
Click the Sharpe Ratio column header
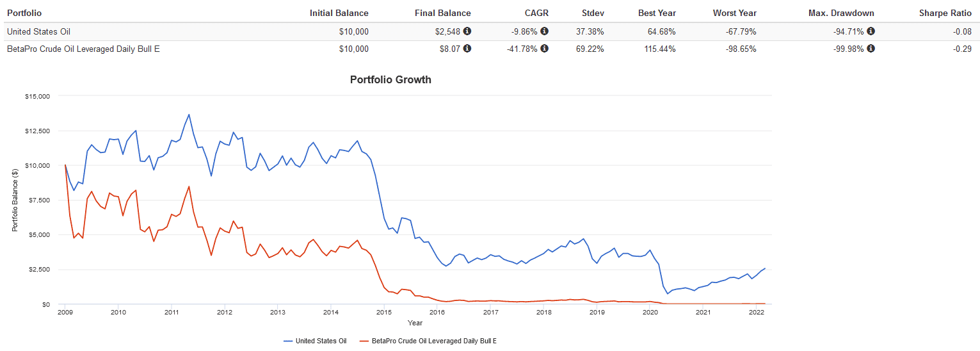(946, 13)
